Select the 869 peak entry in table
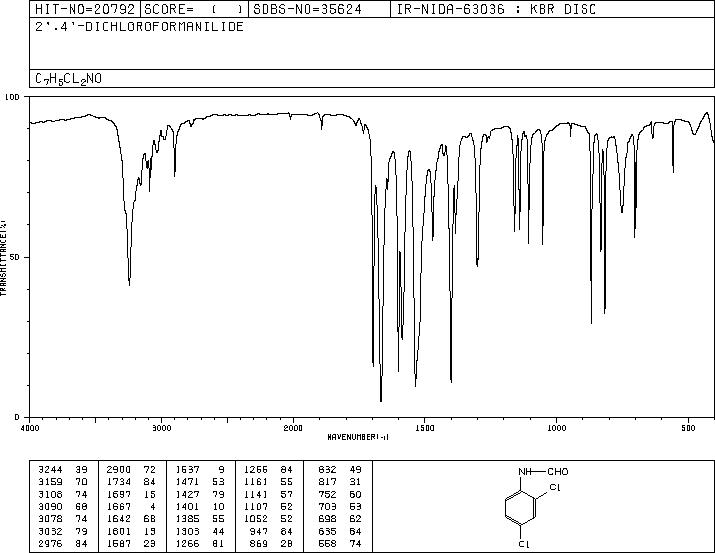The image size is (715, 553). [x=271, y=544]
